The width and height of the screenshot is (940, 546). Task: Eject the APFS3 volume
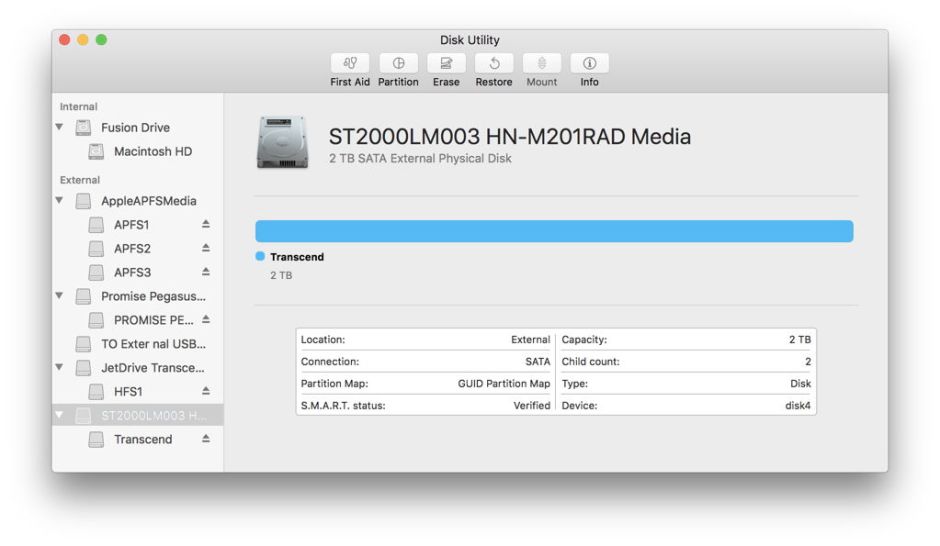point(206,272)
